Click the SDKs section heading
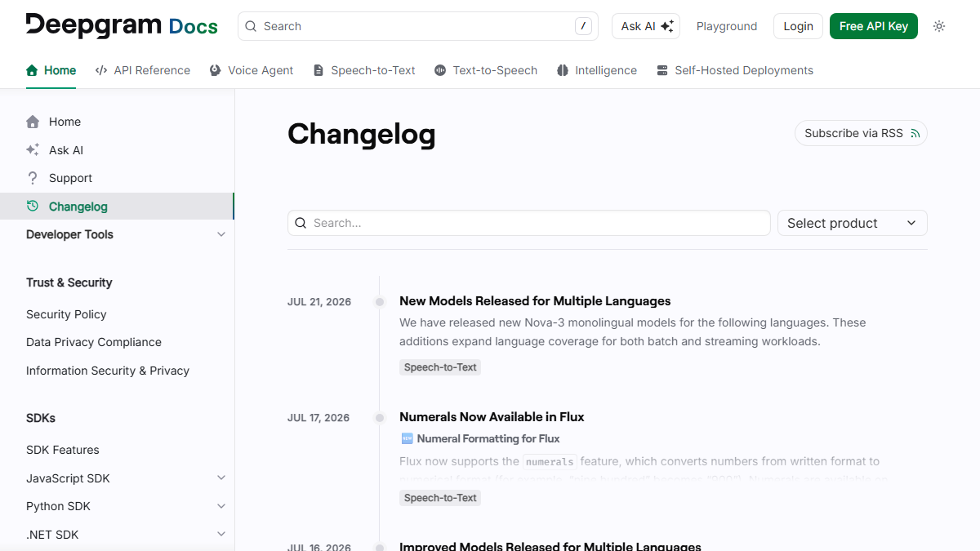The height and width of the screenshot is (551, 980). 41,418
